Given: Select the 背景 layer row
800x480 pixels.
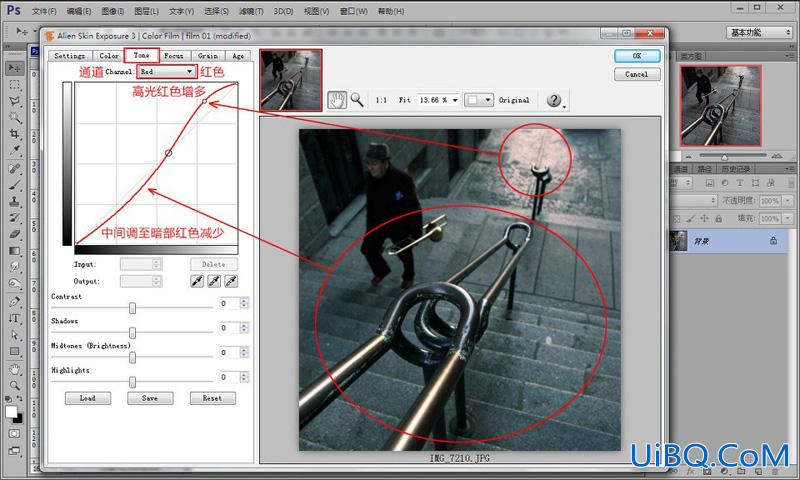Looking at the screenshot, I should click(x=731, y=241).
